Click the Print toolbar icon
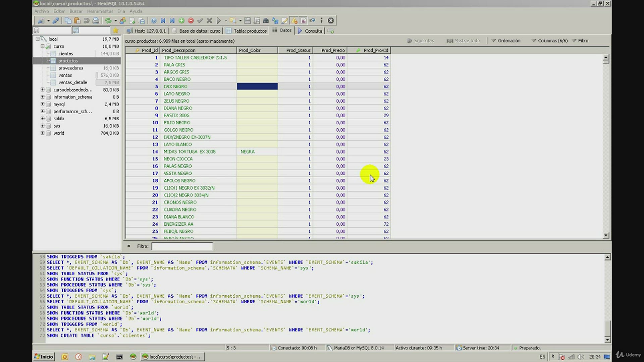 (96, 21)
